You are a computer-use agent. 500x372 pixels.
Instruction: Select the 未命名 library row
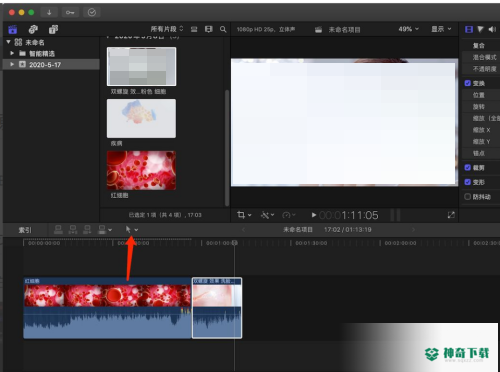(x=51, y=42)
